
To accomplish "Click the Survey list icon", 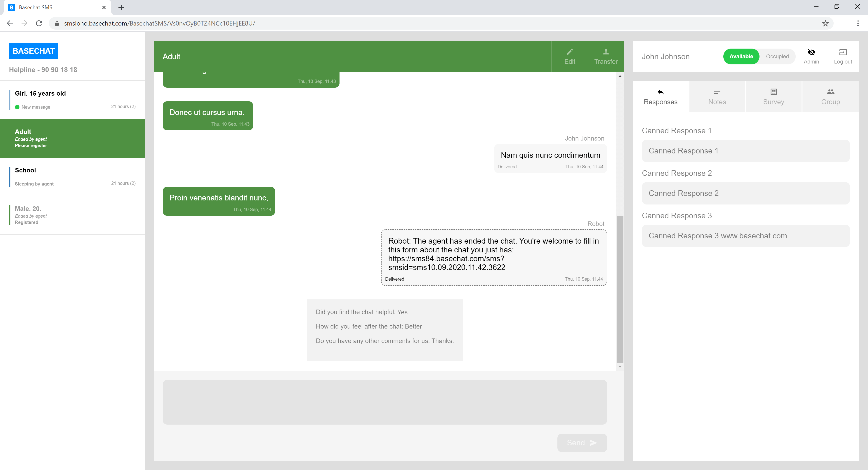I will [774, 92].
